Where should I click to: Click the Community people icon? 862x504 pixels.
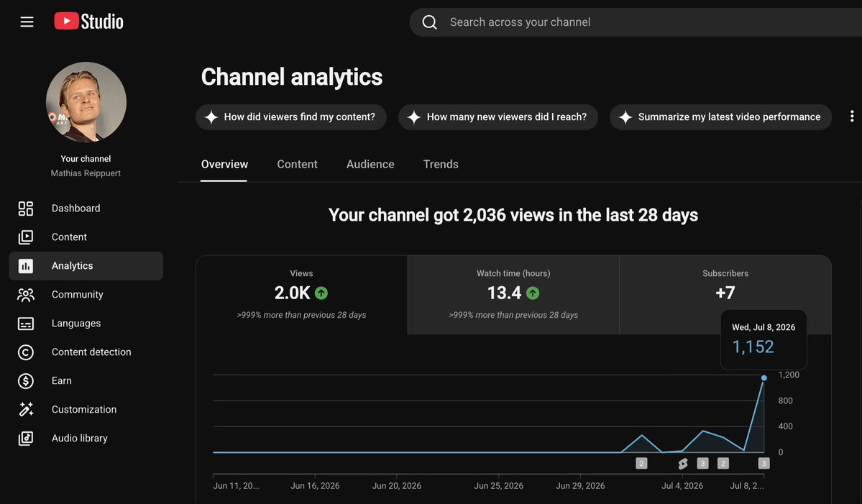click(25, 295)
